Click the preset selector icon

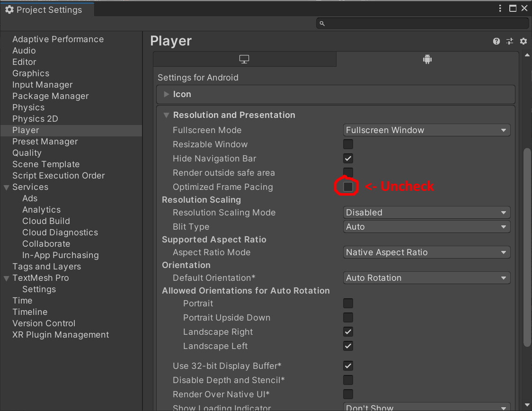510,41
